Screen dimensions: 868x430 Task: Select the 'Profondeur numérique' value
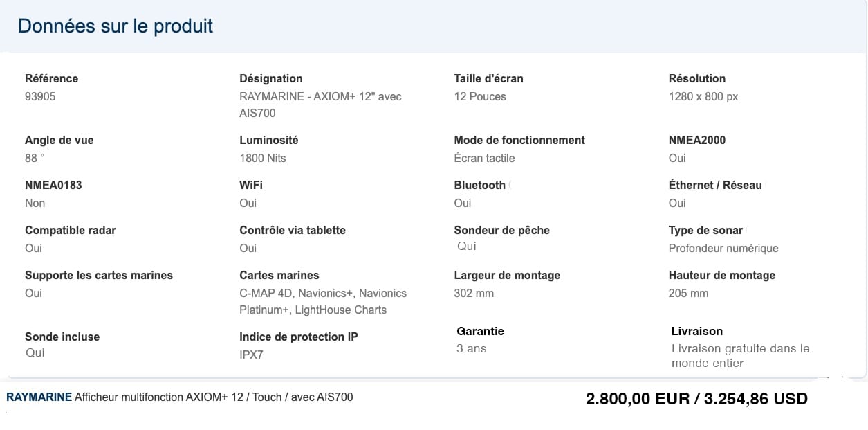coord(723,249)
